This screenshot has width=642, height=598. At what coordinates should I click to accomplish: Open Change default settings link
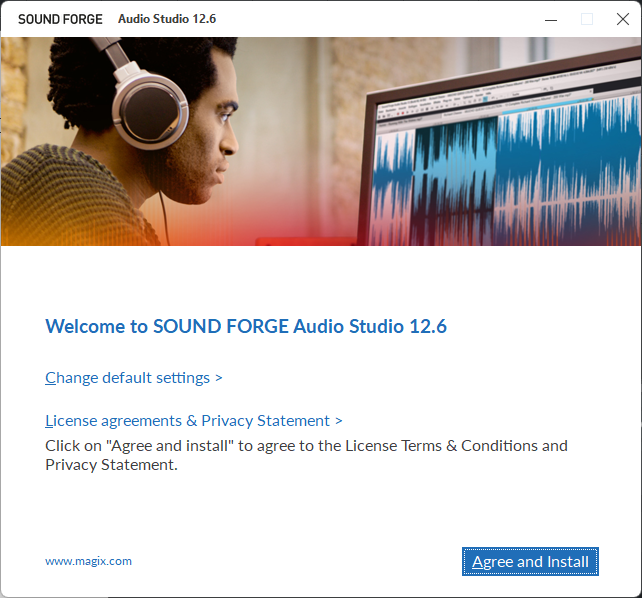133,378
